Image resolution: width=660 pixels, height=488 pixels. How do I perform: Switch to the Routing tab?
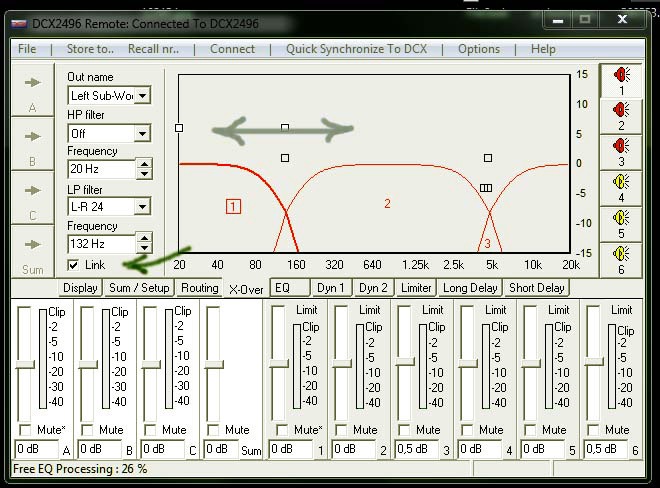click(200, 288)
